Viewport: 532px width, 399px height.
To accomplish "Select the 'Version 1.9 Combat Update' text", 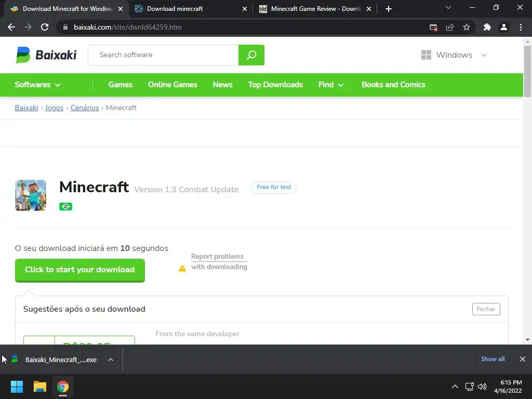I will (187, 190).
